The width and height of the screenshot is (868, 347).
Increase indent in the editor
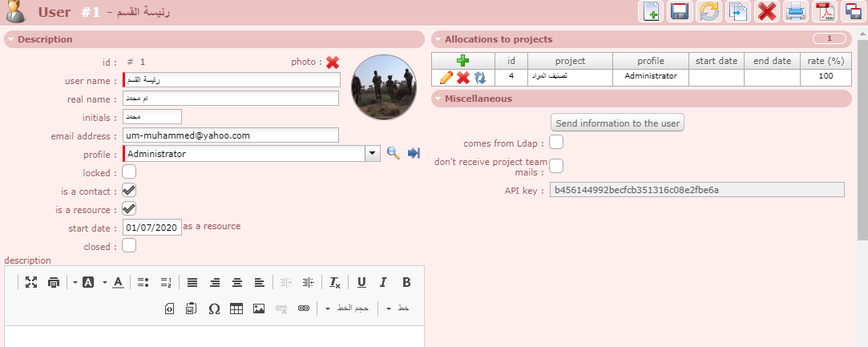click(x=309, y=282)
